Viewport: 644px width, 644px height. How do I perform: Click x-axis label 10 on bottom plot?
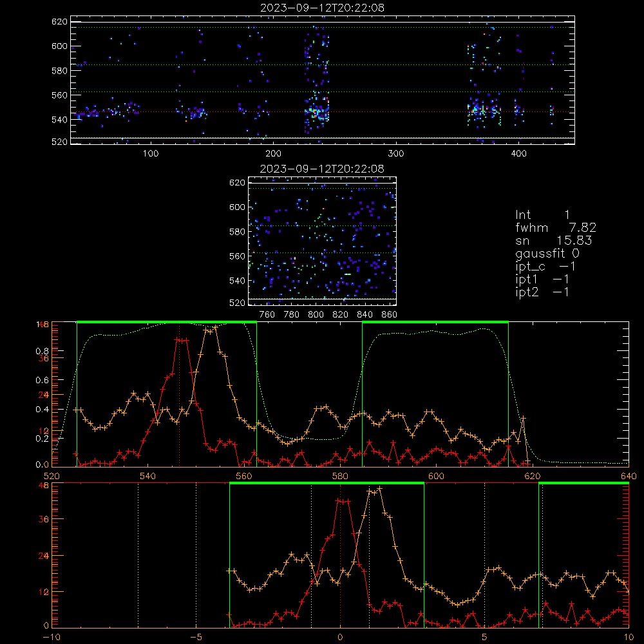pos(629,638)
